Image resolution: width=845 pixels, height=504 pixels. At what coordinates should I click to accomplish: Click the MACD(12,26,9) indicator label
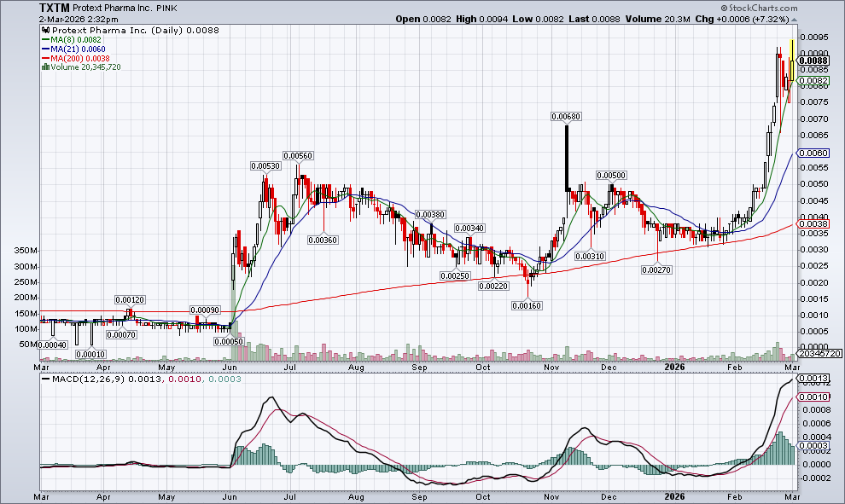pyautogui.click(x=89, y=379)
